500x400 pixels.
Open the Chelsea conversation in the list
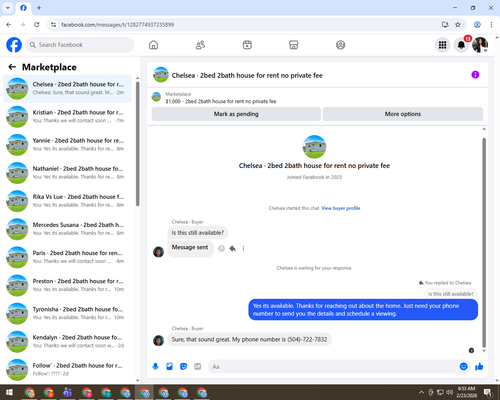[67, 88]
